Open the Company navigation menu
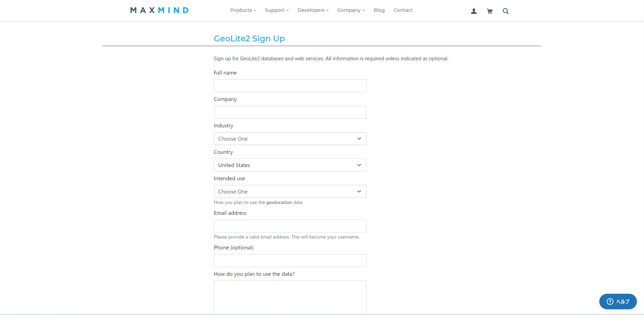Viewport: 644px width, 331px height. (x=351, y=10)
